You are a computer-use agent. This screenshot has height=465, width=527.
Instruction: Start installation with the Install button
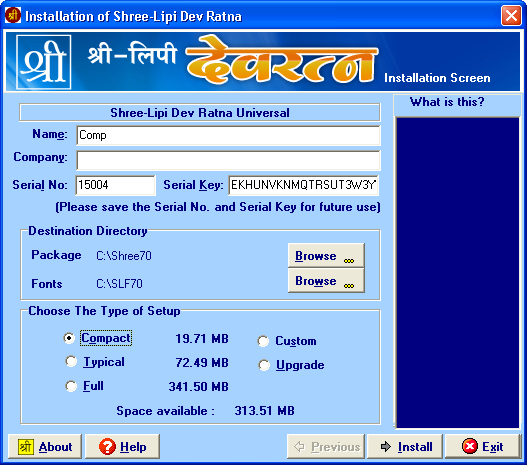point(405,447)
